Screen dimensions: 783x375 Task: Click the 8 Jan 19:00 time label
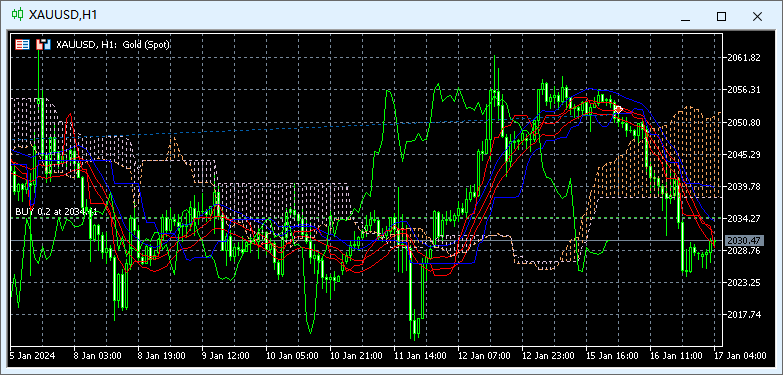162,356
